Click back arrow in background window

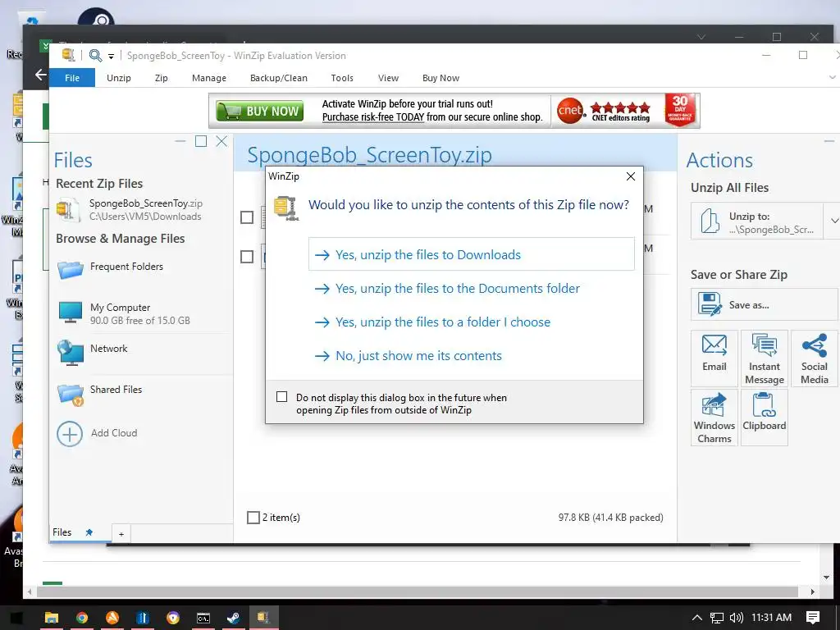coord(41,75)
